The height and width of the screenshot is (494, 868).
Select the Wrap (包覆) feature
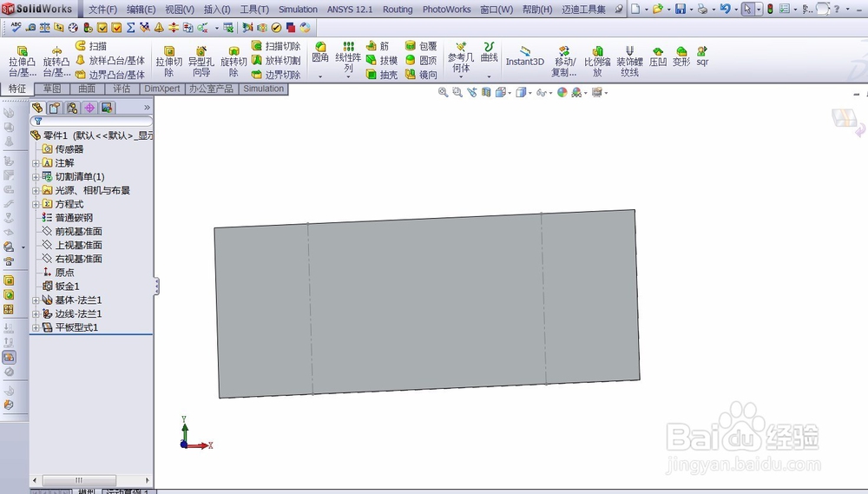click(421, 46)
